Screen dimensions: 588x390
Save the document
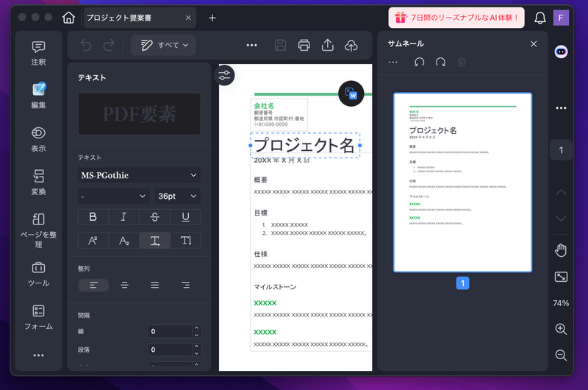(281, 46)
